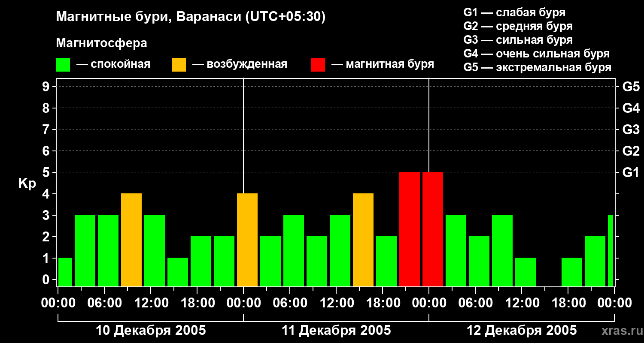Click the '18:00' tick label of 10 December
Image resolution: width=644 pixels, height=343 pixels.
pos(197,303)
